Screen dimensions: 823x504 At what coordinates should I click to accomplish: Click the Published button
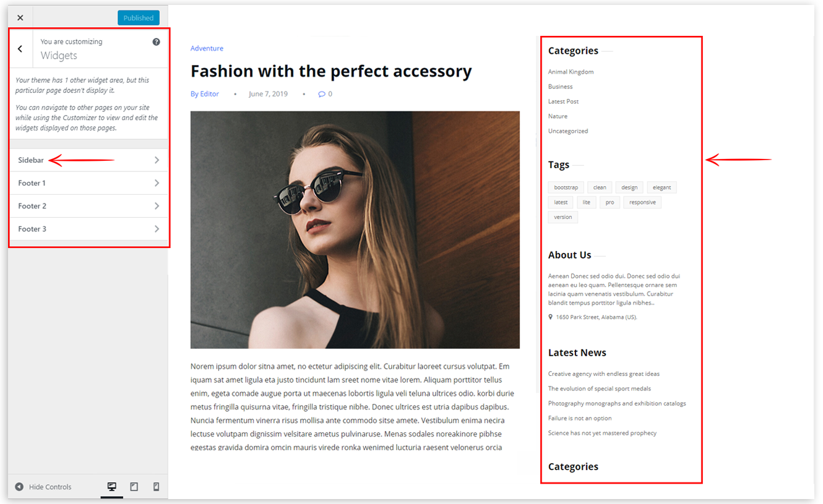(x=139, y=18)
